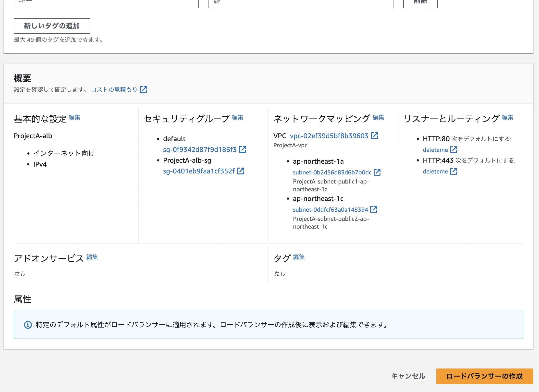Viewport: 539px width, 392px height.
Task: Click 編集 beside タグ heading
Action: [299, 257]
